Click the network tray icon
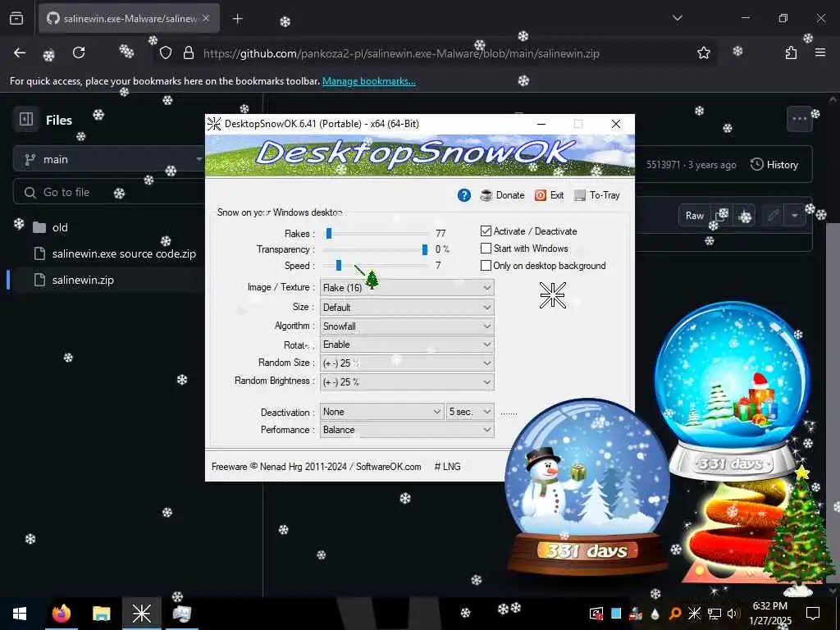The height and width of the screenshot is (630, 840). tap(714, 614)
